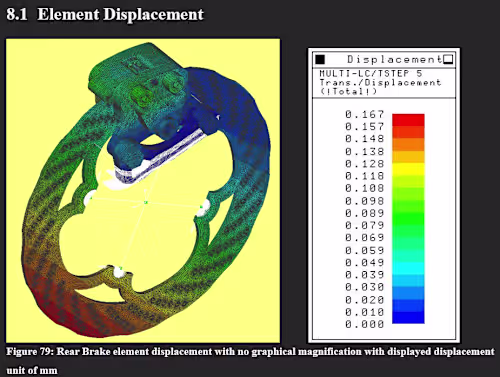The height and width of the screenshot is (377, 500).
Task: Click the MULTI-LC/TSTEP 5 legend text
Action: pyautogui.click(x=370, y=73)
